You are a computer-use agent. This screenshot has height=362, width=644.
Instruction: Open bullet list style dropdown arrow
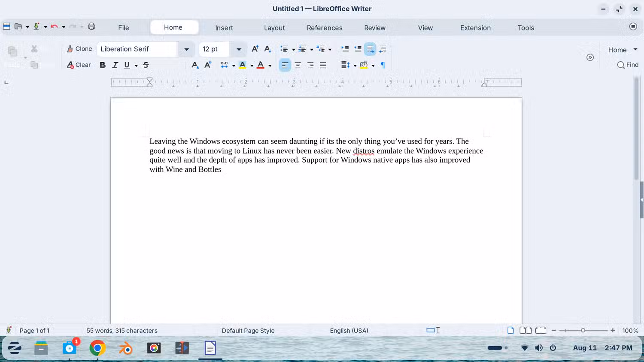(294, 49)
